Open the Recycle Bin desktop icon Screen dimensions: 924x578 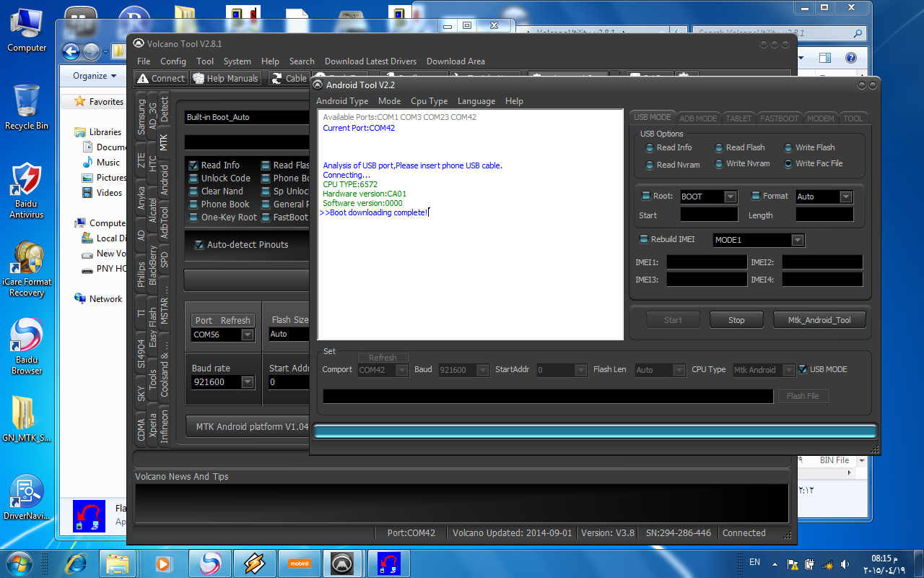click(27, 106)
